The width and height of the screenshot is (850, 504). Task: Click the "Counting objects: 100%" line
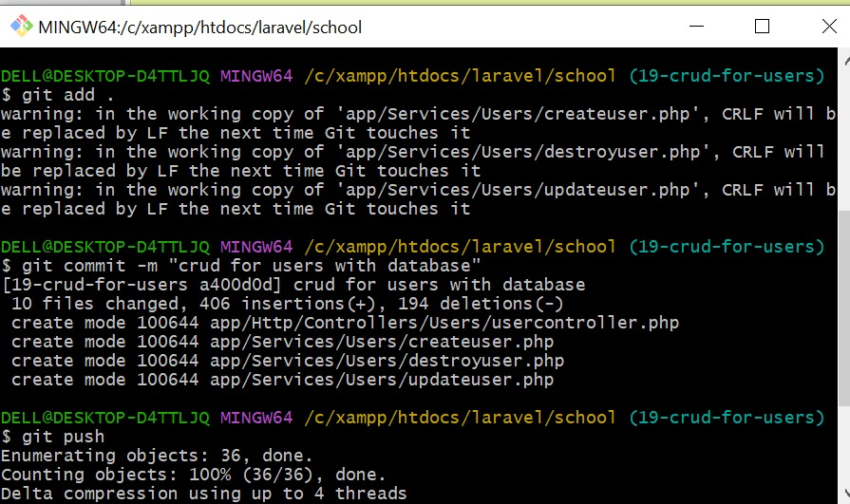pos(193,475)
